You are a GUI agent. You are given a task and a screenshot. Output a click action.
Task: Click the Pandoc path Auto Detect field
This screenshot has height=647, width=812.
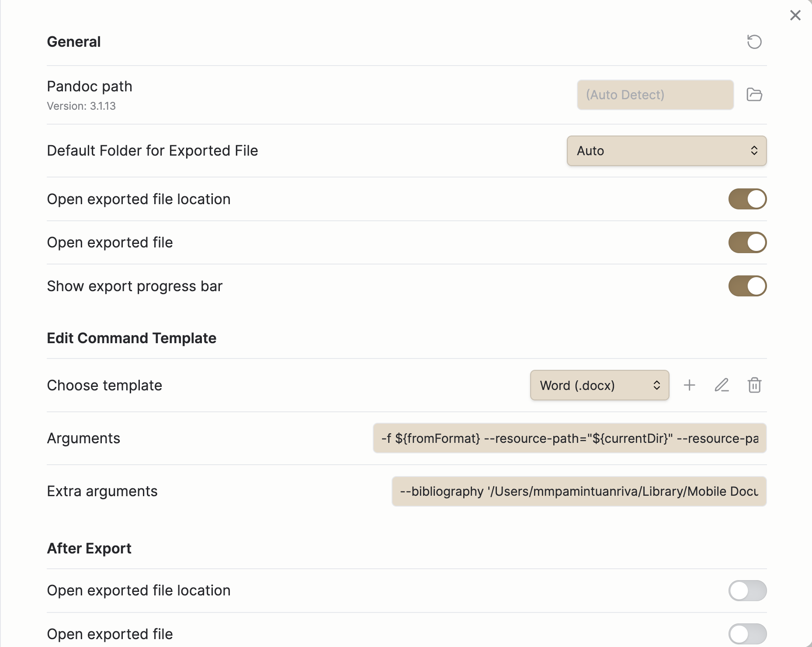[x=655, y=94]
